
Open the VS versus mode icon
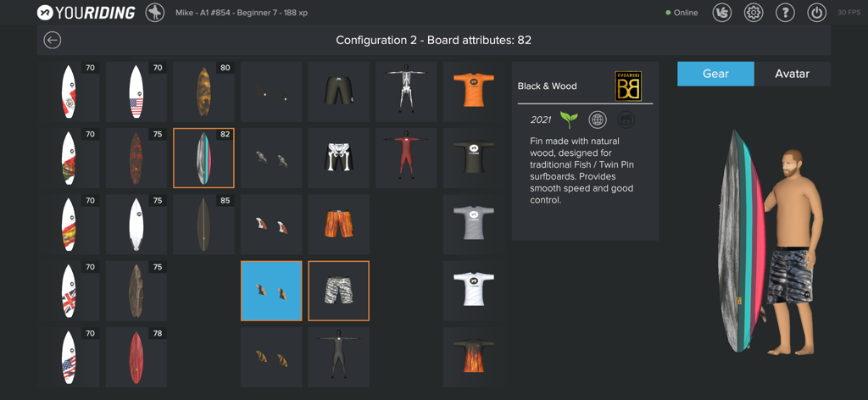pos(722,13)
